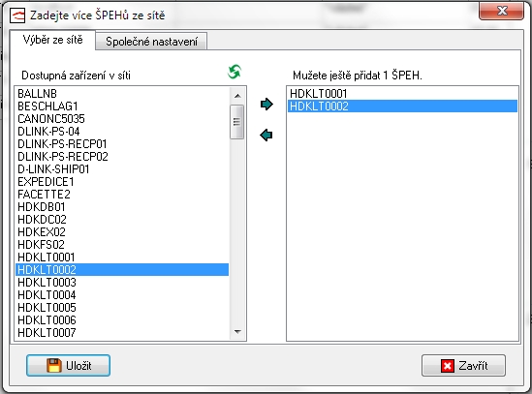Click the floppy disk icon on Uložit
The image size is (532, 394).
pyautogui.click(x=54, y=366)
